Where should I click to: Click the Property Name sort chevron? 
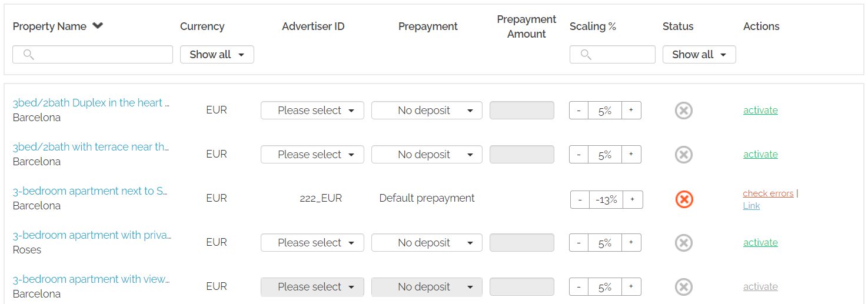coord(98,26)
